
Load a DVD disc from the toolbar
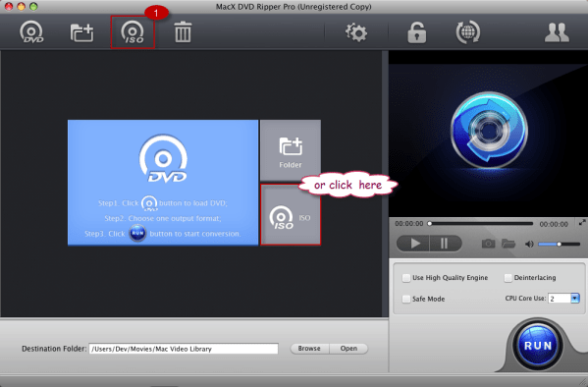click(31, 32)
